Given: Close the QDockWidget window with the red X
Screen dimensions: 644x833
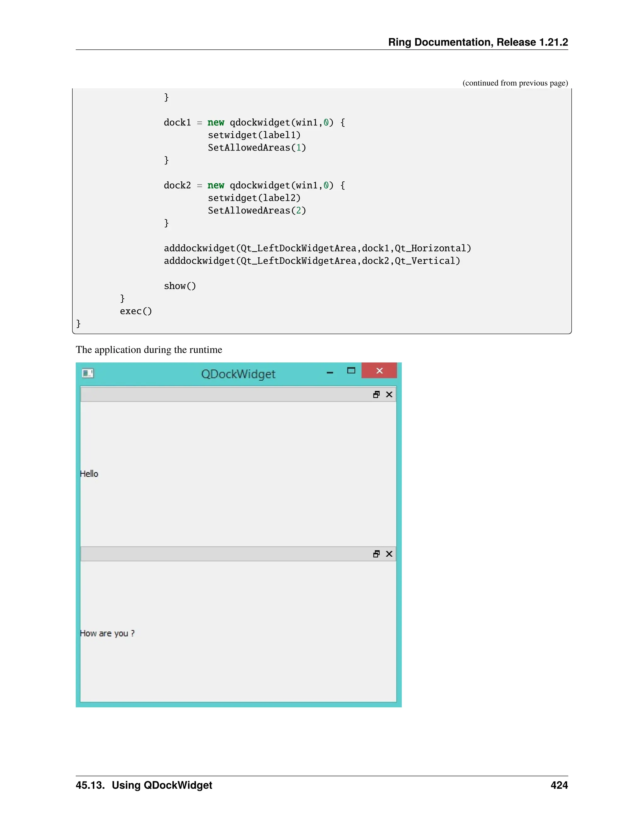Looking at the screenshot, I should click(379, 371).
